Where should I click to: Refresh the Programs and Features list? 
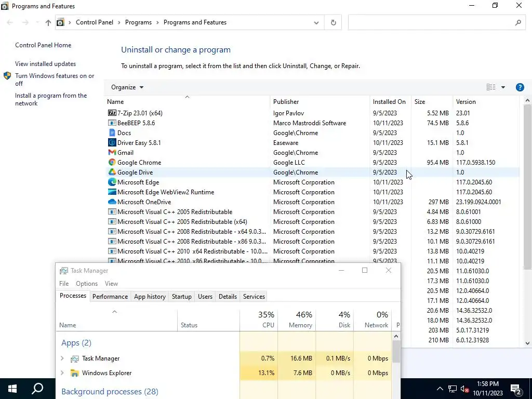pos(333,22)
